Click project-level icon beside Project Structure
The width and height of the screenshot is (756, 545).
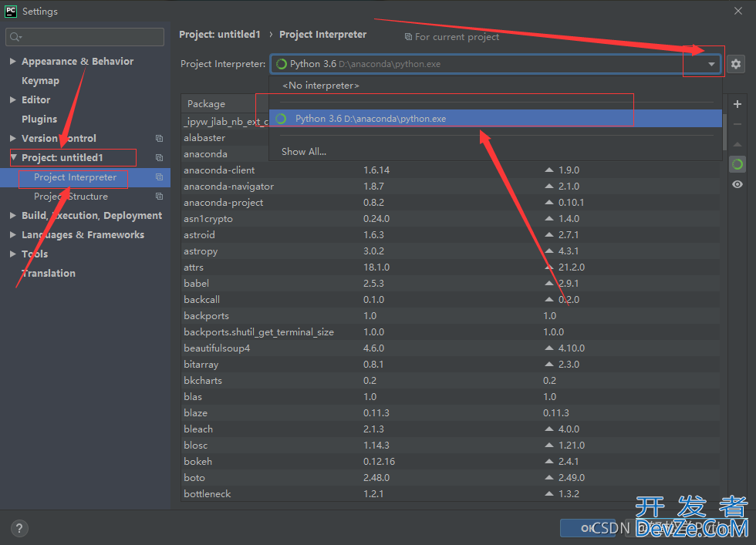click(159, 196)
